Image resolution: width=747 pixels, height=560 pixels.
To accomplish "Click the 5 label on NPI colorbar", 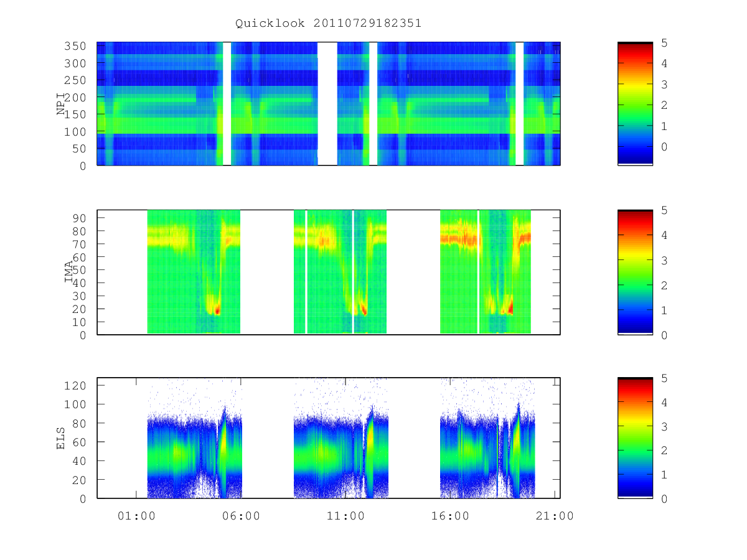I will tap(664, 43).
